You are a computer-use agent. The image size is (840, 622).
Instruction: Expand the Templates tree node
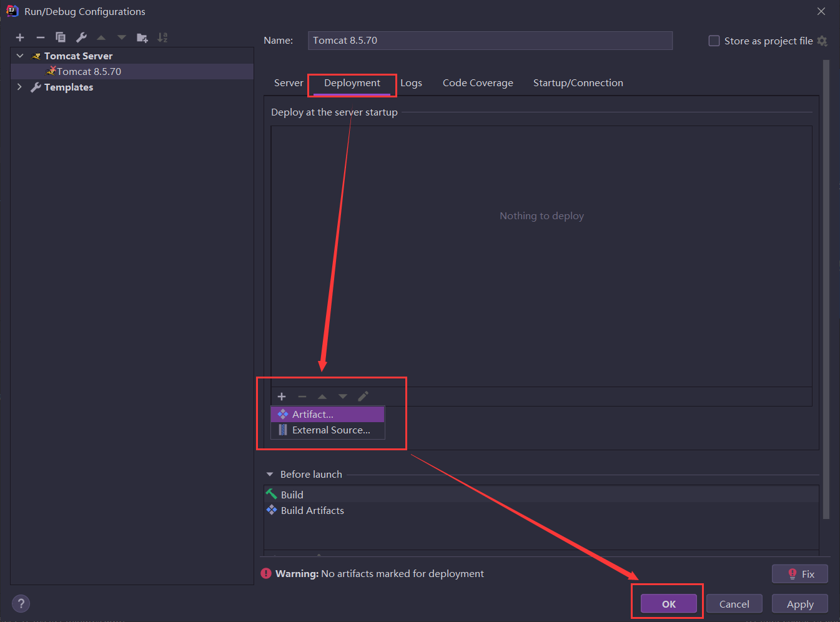(x=20, y=87)
